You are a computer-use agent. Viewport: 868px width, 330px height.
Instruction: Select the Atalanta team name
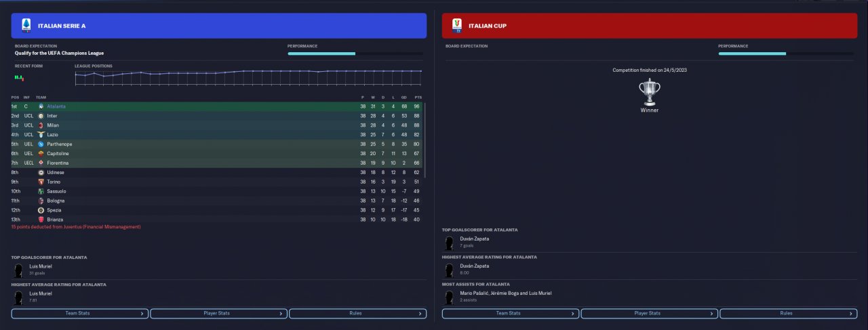(x=56, y=106)
